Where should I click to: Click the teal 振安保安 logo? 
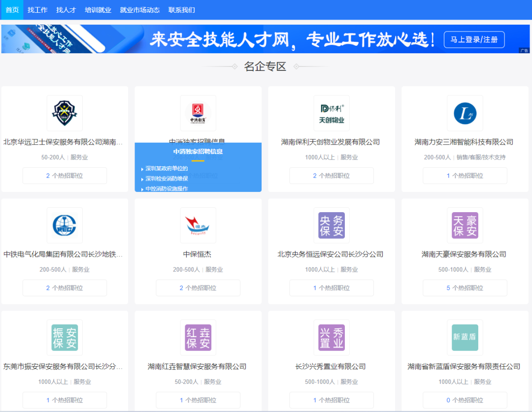pos(65,338)
